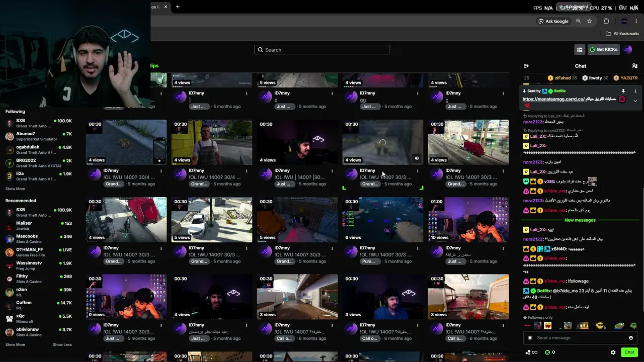The width and height of the screenshot is (644, 362).
Task: Play the 6 views clip thumbnail
Action: 383,220
